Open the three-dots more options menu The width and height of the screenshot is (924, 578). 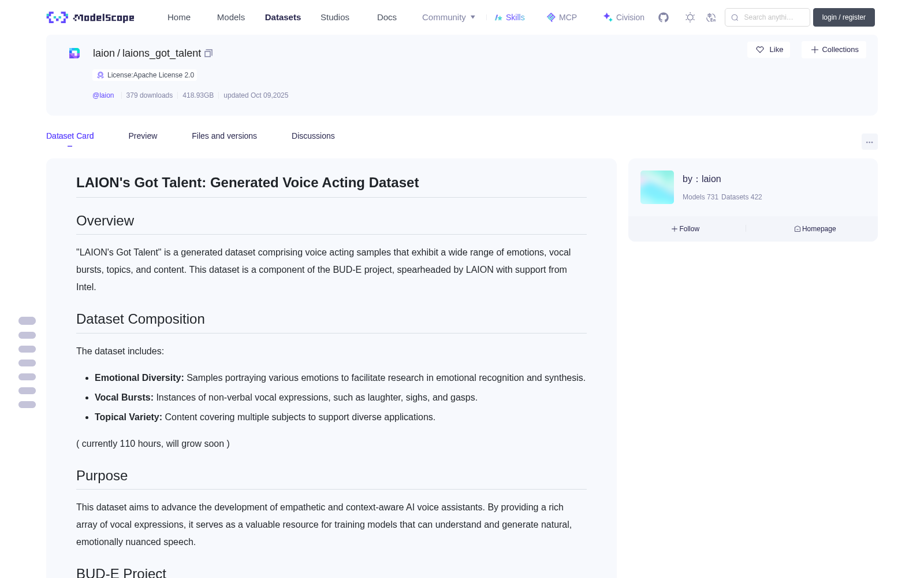coord(869,142)
